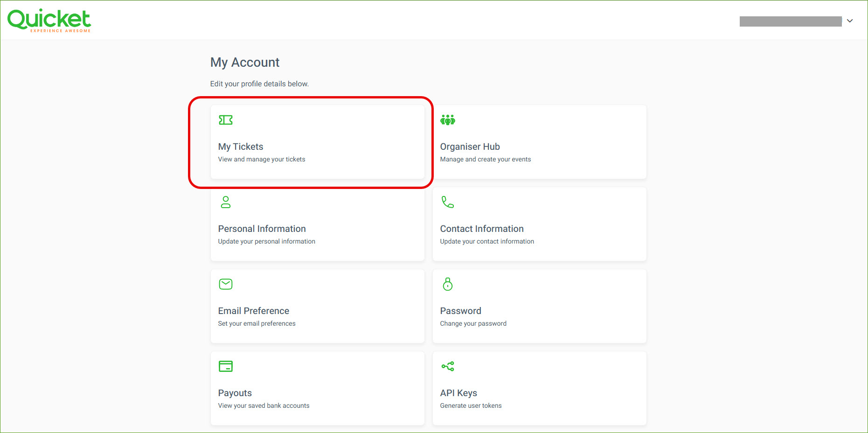This screenshot has height=433, width=868.
Task: Click the Email Preference envelope icon
Action: tap(226, 284)
